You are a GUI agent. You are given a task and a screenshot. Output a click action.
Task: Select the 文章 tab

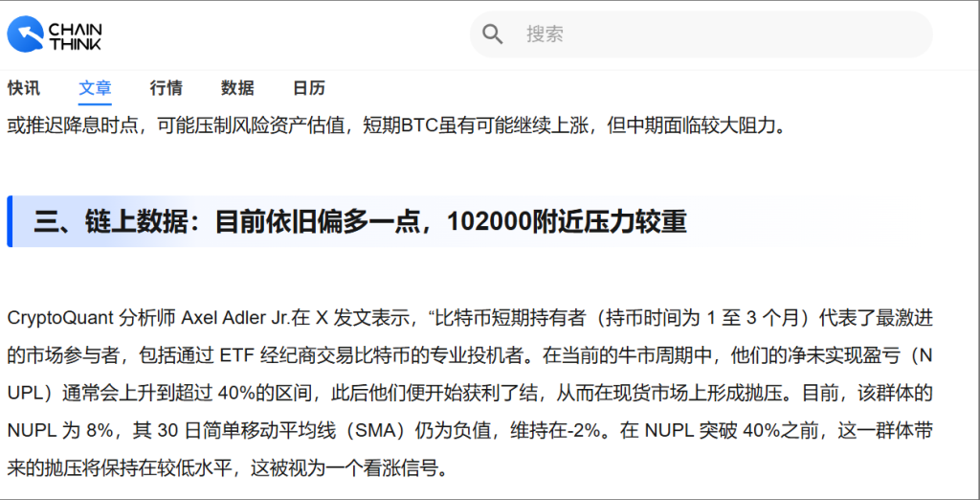(95, 88)
